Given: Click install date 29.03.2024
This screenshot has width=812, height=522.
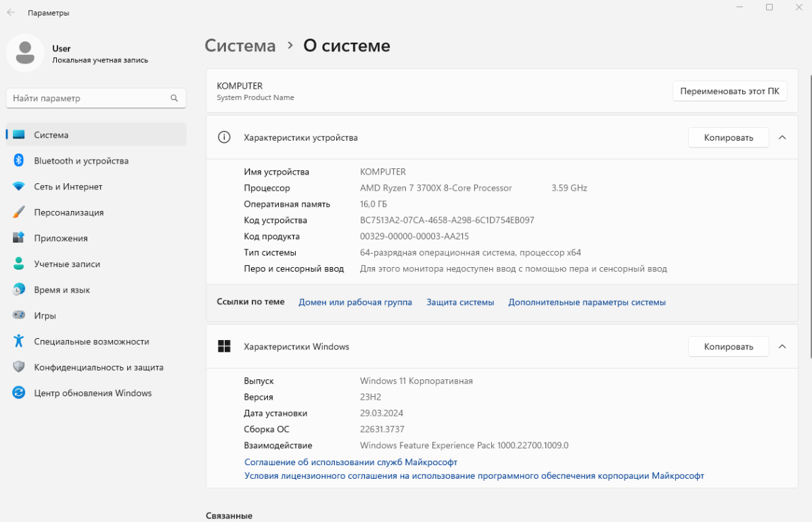Looking at the screenshot, I should click(x=382, y=413).
